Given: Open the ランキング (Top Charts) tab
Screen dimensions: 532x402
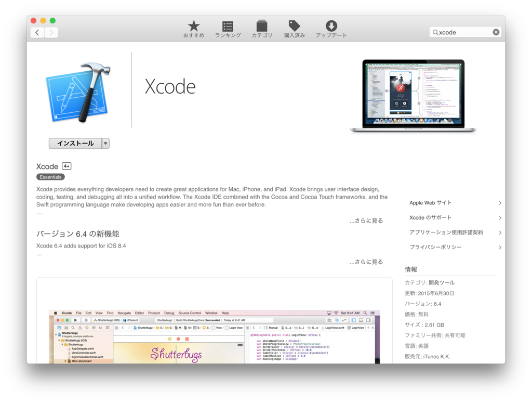Looking at the screenshot, I should point(228,29).
